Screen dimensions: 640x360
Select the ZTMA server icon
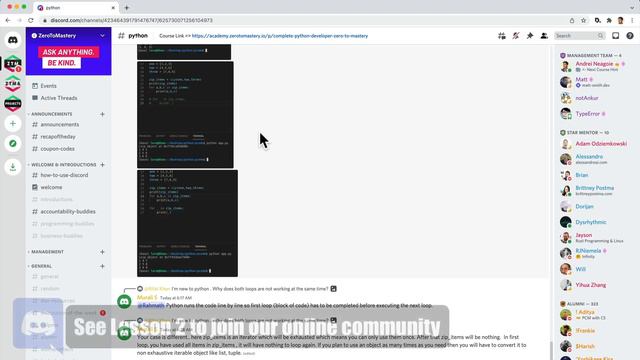[13, 84]
